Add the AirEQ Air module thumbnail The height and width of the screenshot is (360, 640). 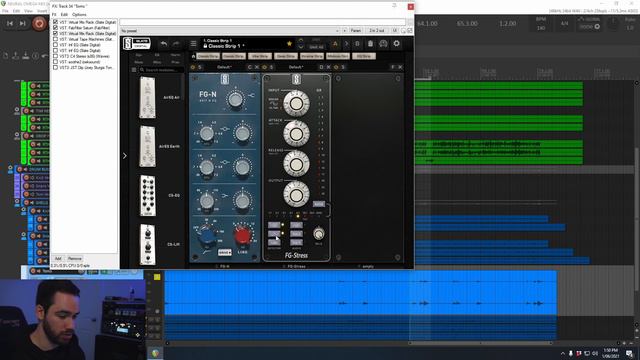147,98
